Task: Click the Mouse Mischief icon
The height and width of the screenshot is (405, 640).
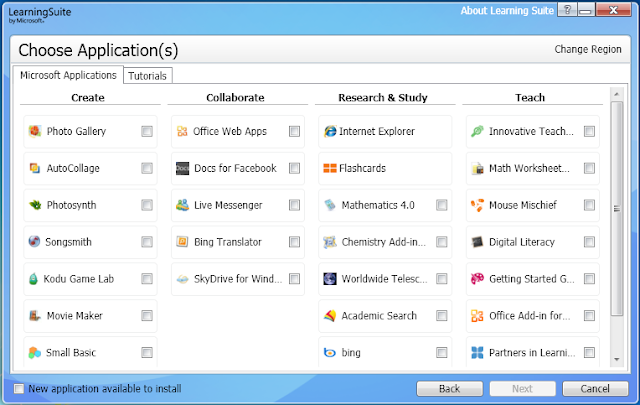Action: point(477,205)
